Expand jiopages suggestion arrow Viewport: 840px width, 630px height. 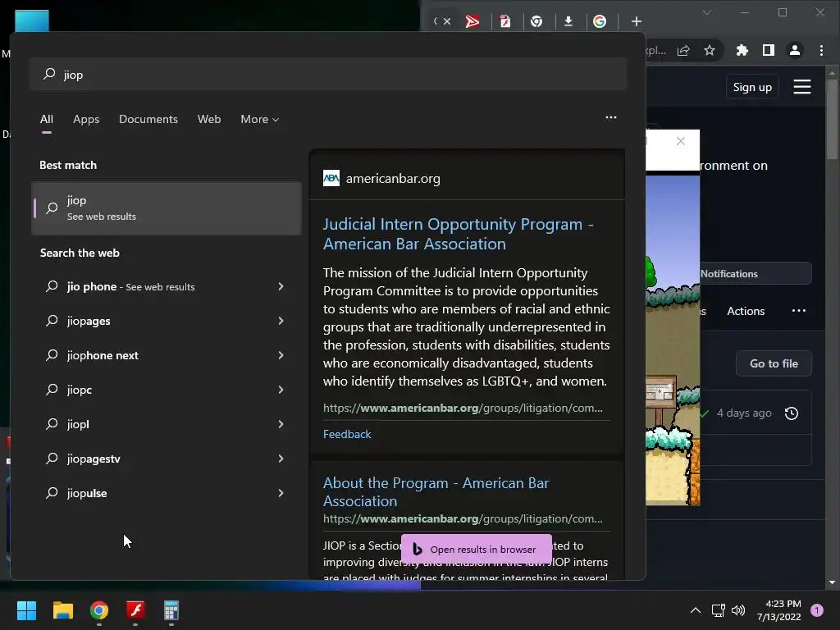[x=281, y=321]
